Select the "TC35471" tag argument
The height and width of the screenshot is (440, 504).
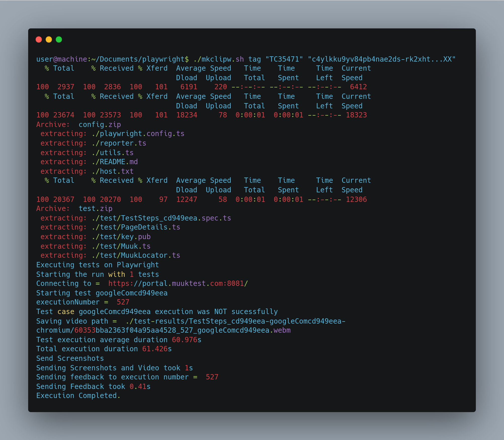tap(284, 59)
